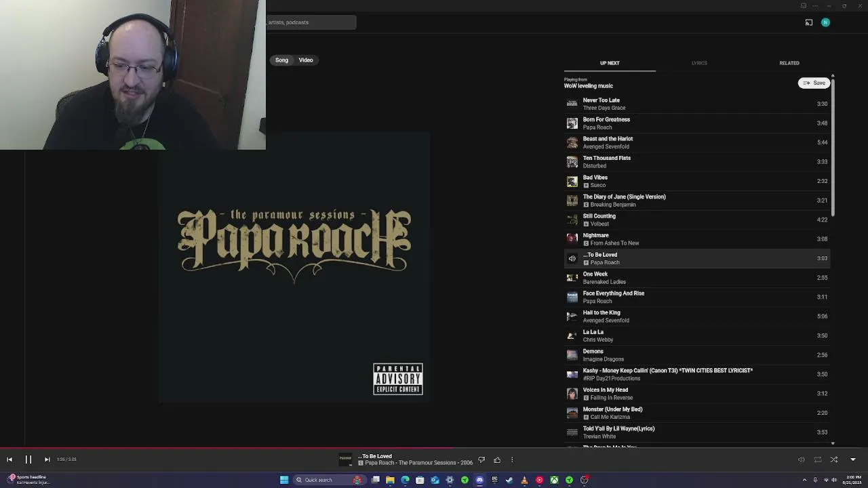
Task: Play One Week by Barenaked Ladies
Action: 696,278
